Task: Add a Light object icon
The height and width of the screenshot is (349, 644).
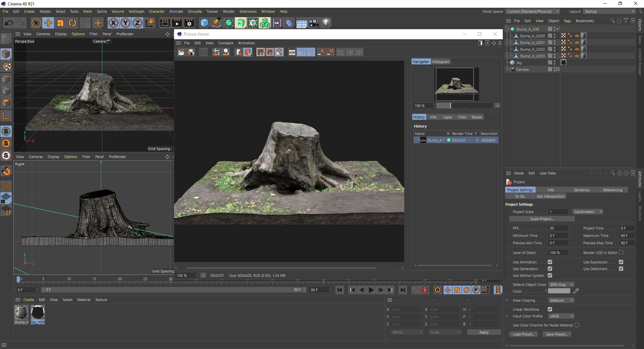Action: [326, 23]
